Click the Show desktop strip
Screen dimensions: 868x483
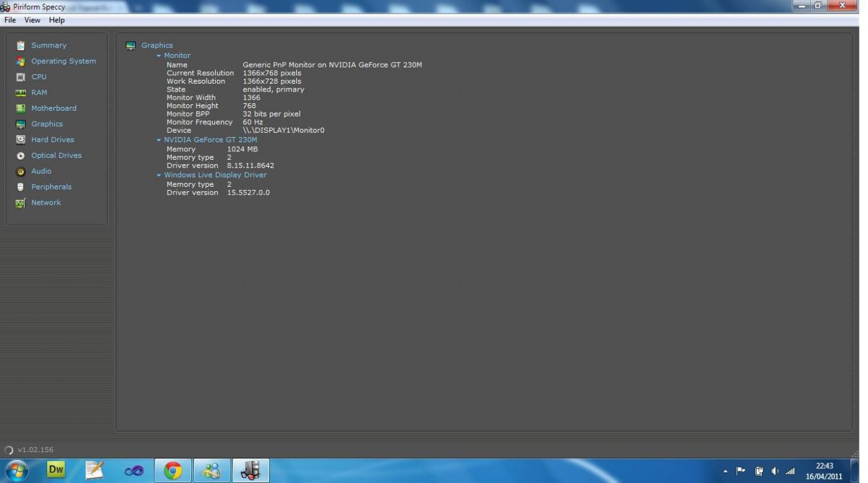(x=854, y=471)
